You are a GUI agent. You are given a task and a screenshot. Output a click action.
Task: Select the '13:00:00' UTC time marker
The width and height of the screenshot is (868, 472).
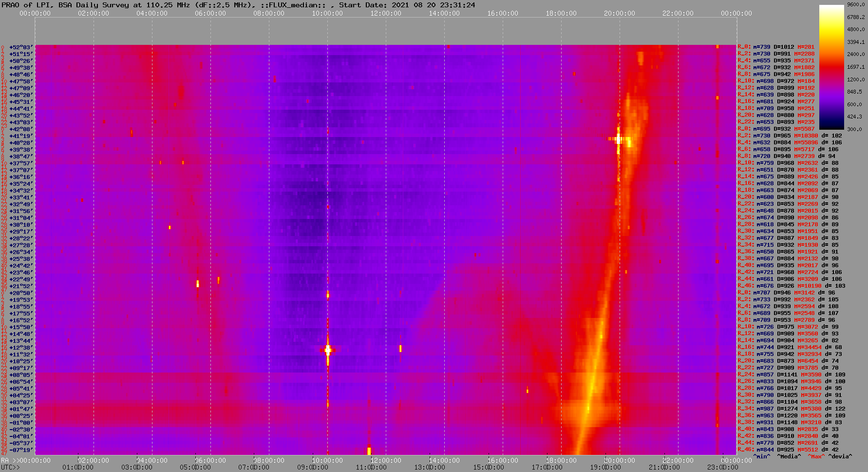(429, 467)
